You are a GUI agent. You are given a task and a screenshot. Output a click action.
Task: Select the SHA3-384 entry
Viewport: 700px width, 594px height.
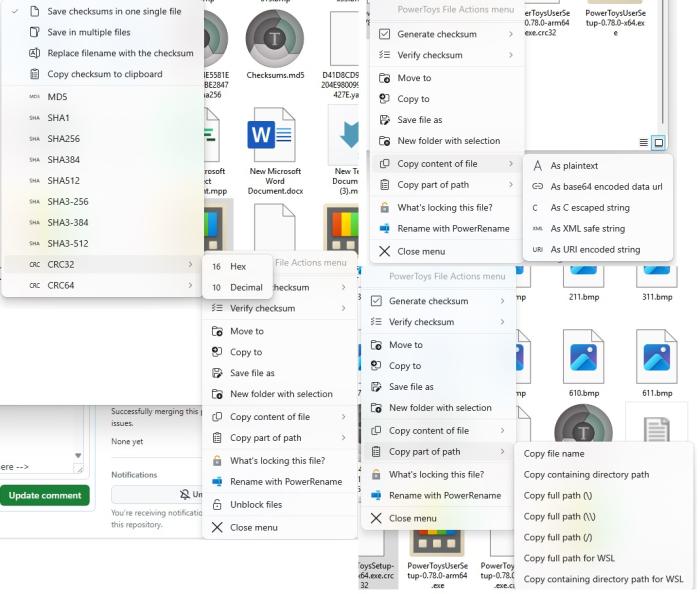pyautogui.click(x=103, y=223)
